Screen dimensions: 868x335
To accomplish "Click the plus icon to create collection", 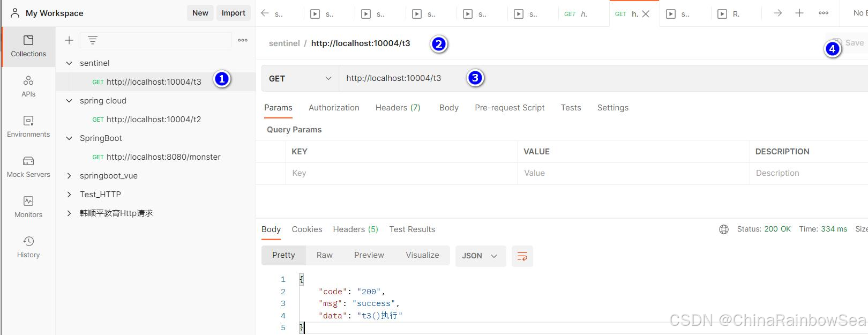I will pyautogui.click(x=69, y=40).
